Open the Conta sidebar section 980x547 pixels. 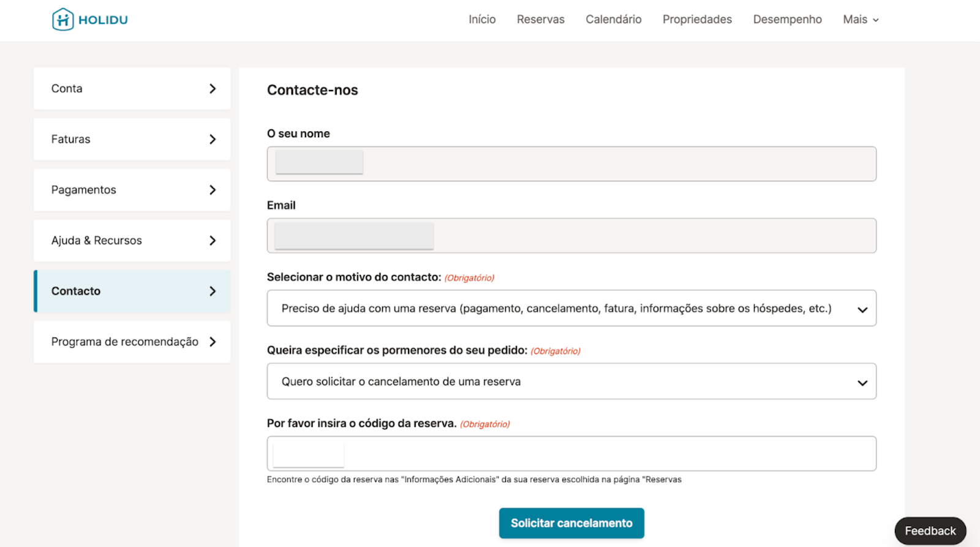[132, 89]
